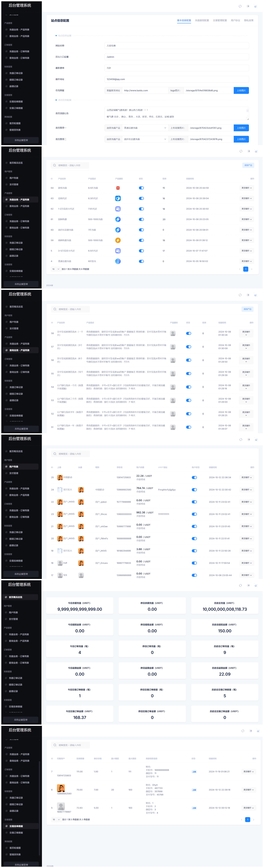This screenshot has width=264, height=868.
Task: Click orange lightning icon for 南网电费充值
Action: [x=118, y=240]
